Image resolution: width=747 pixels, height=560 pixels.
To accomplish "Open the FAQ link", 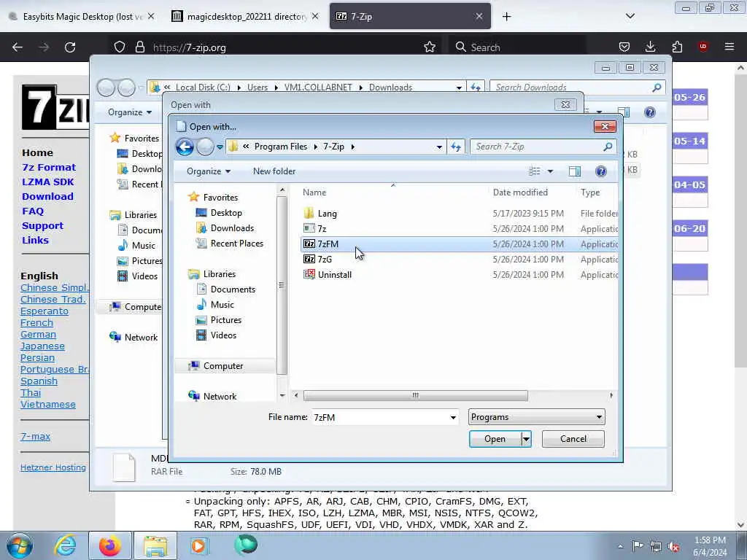I will pyautogui.click(x=33, y=211).
